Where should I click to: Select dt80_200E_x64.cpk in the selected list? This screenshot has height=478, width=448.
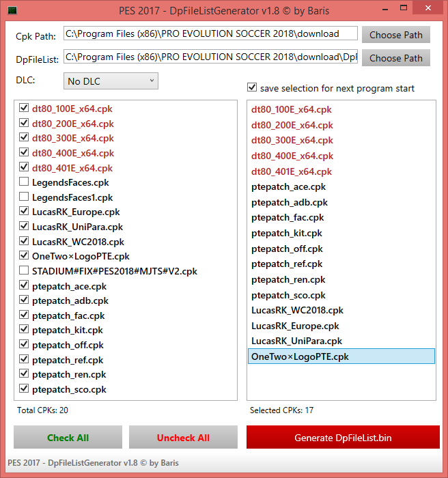pos(341,125)
